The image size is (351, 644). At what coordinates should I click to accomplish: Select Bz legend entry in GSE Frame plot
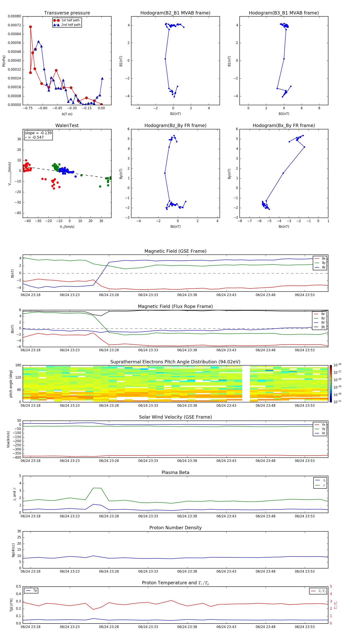pos(320,267)
